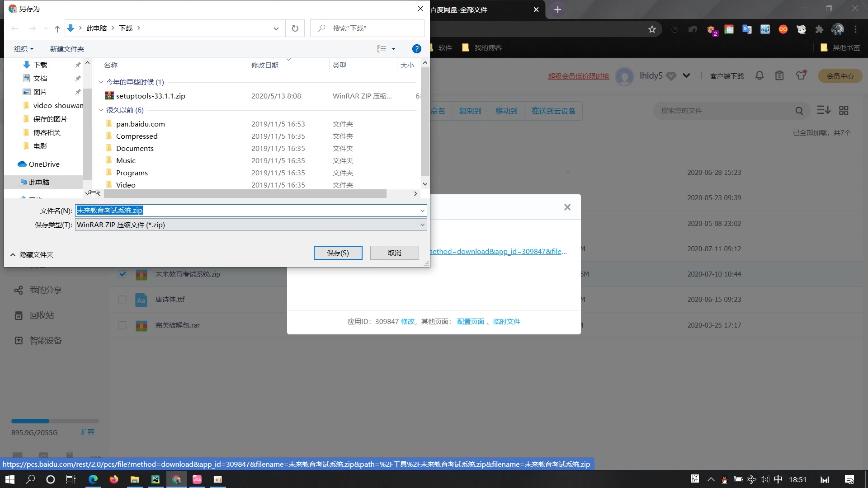
Task: Select Documents quick access item
Action: coord(40,78)
